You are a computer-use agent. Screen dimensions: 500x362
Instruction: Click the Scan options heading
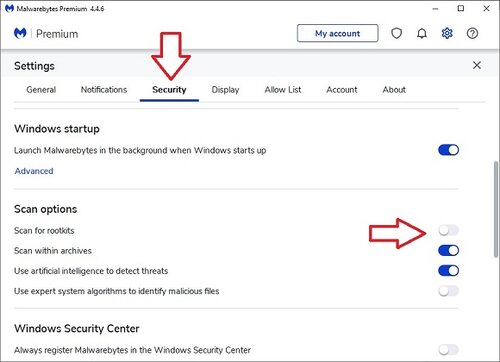(46, 209)
